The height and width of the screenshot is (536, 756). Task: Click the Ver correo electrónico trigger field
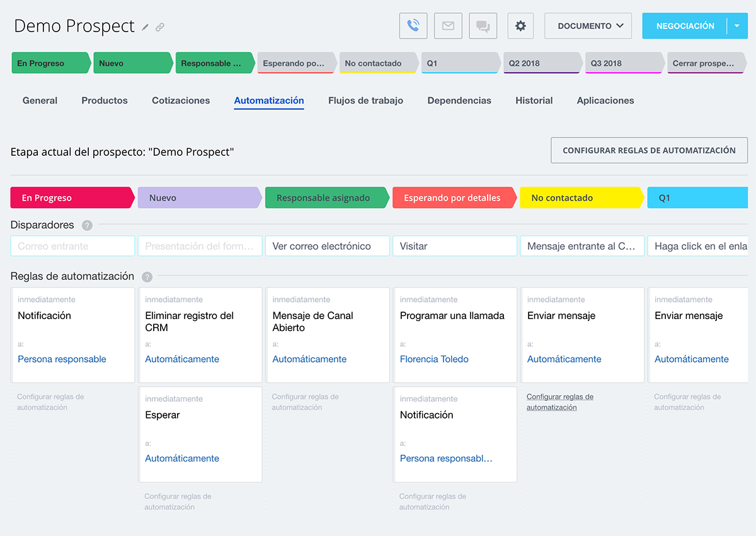point(327,246)
